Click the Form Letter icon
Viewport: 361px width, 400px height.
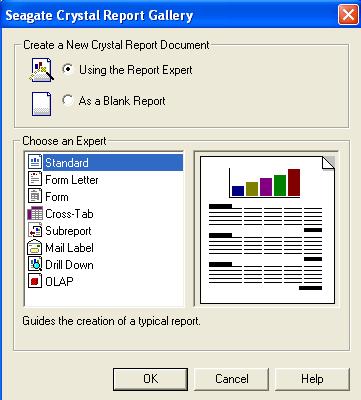35,179
